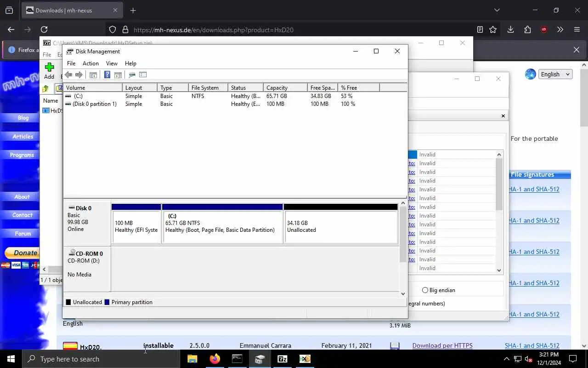The height and width of the screenshot is (368, 588).
Task: Open the list all tabs chevron
Action: (497, 10)
